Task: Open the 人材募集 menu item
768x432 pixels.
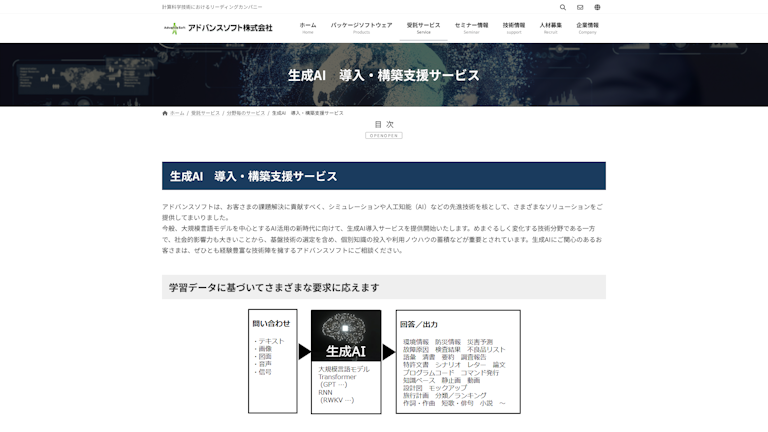Action: coord(551,28)
